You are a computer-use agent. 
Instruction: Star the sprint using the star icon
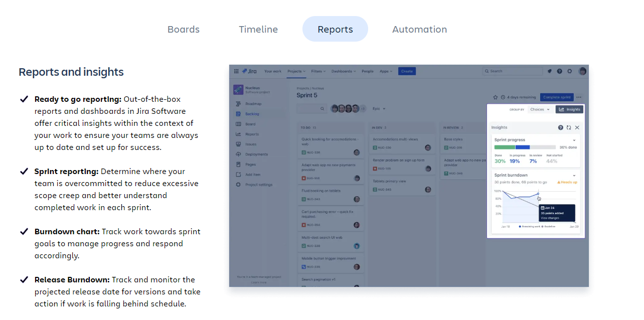tap(496, 97)
